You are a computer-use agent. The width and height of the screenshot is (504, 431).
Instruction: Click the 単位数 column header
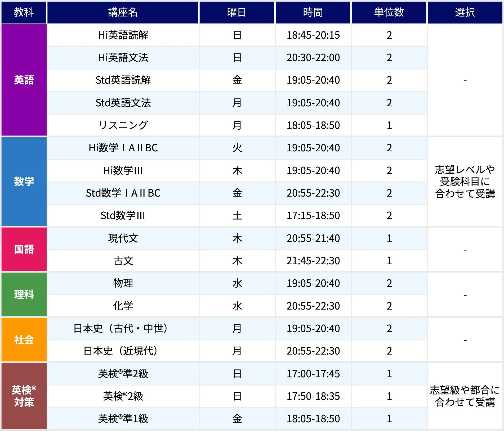[x=389, y=12]
